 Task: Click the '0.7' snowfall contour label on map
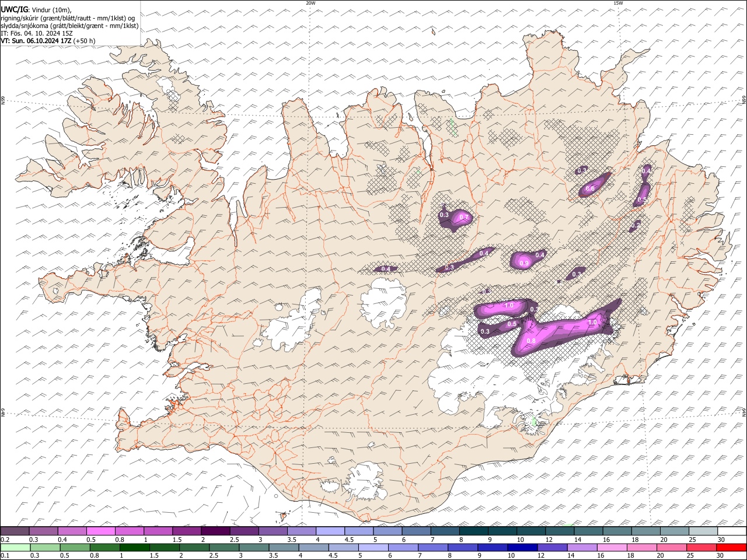tap(464, 218)
